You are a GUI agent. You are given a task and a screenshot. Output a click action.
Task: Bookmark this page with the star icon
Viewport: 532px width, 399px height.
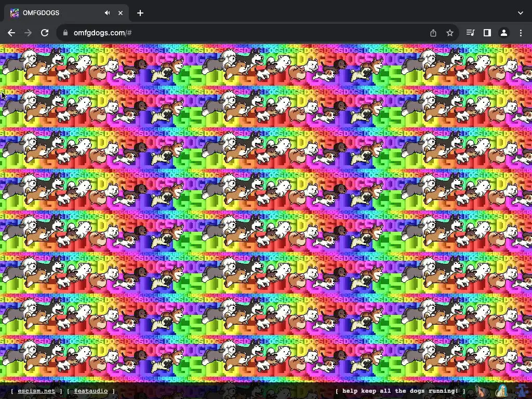450,33
